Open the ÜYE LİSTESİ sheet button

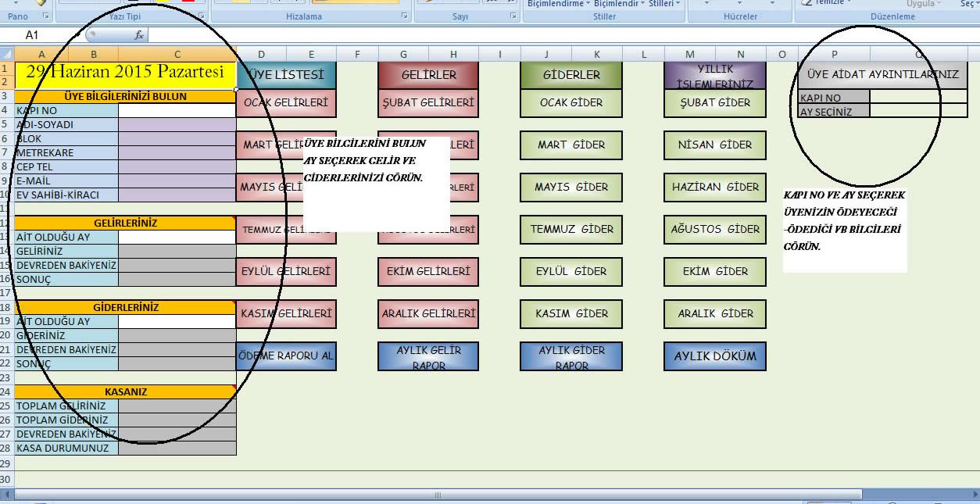[x=286, y=76]
